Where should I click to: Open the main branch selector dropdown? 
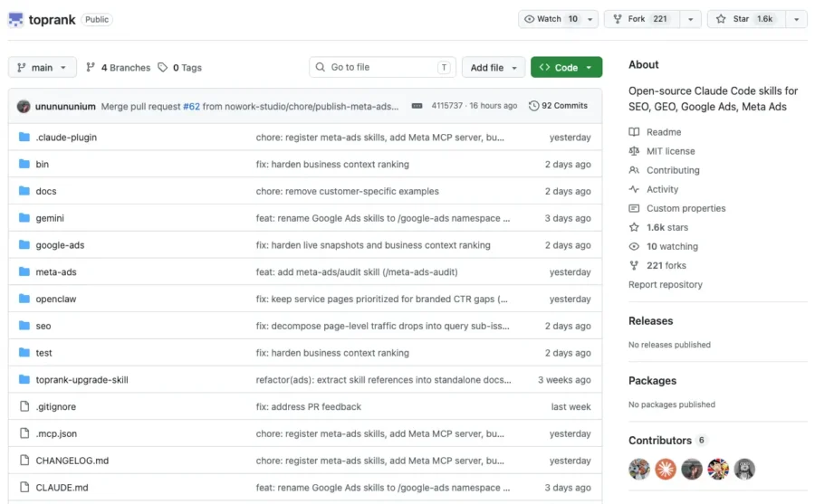point(42,68)
